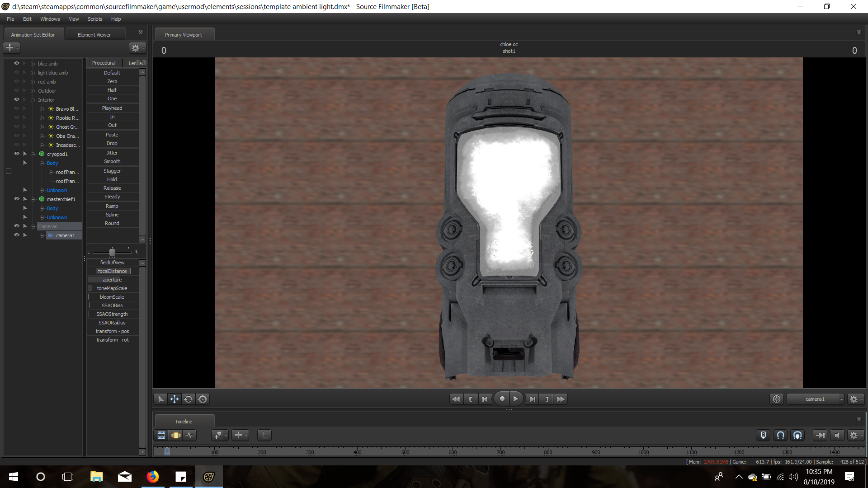The height and width of the screenshot is (488, 868).
Task: Mute audio with the speaker icon
Action: [837, 435]
